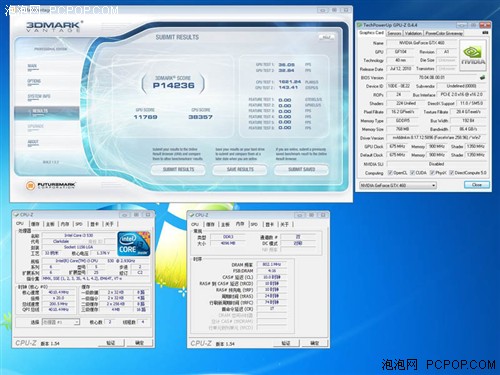Screen dimensions: 500x375
Task: Close the 3DMark Vantage window
Action: [346, 10]
